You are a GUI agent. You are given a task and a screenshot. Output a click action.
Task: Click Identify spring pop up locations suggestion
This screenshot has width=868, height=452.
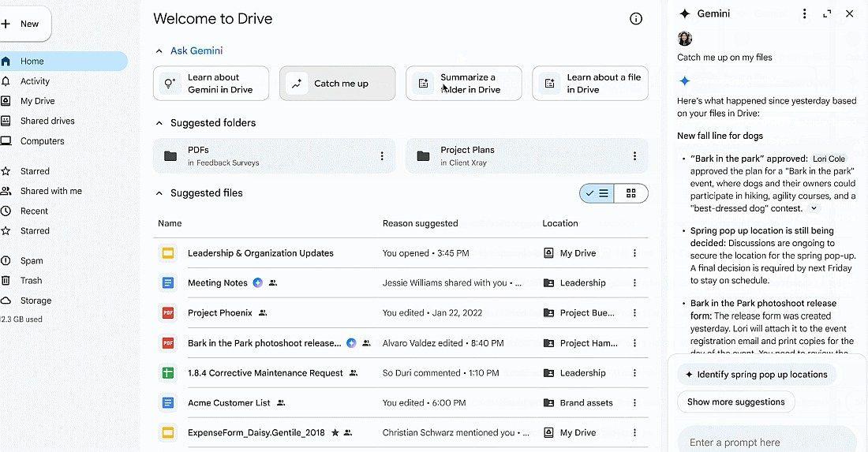(x=757, y=375)
